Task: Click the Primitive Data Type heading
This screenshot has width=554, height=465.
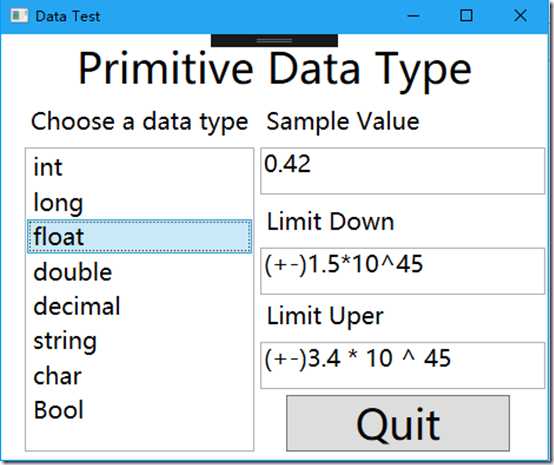Action: click(275, 69)
